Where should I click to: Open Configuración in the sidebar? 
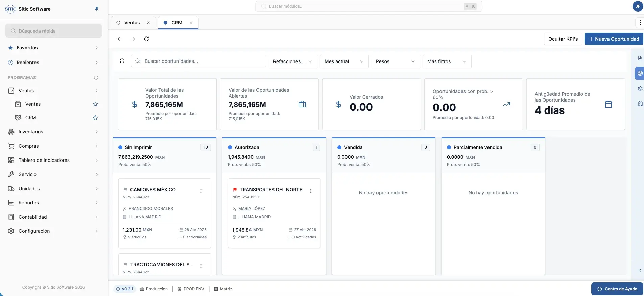(x=53, y=231)
